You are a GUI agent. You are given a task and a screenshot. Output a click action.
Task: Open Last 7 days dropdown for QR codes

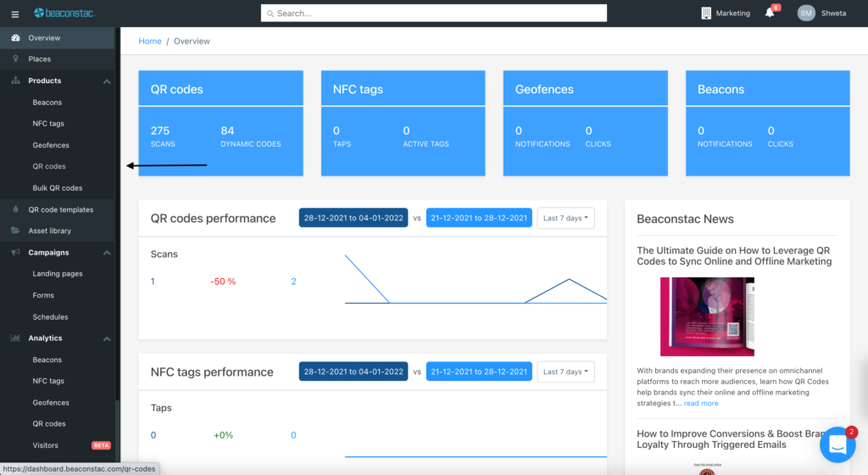[565, 218]
